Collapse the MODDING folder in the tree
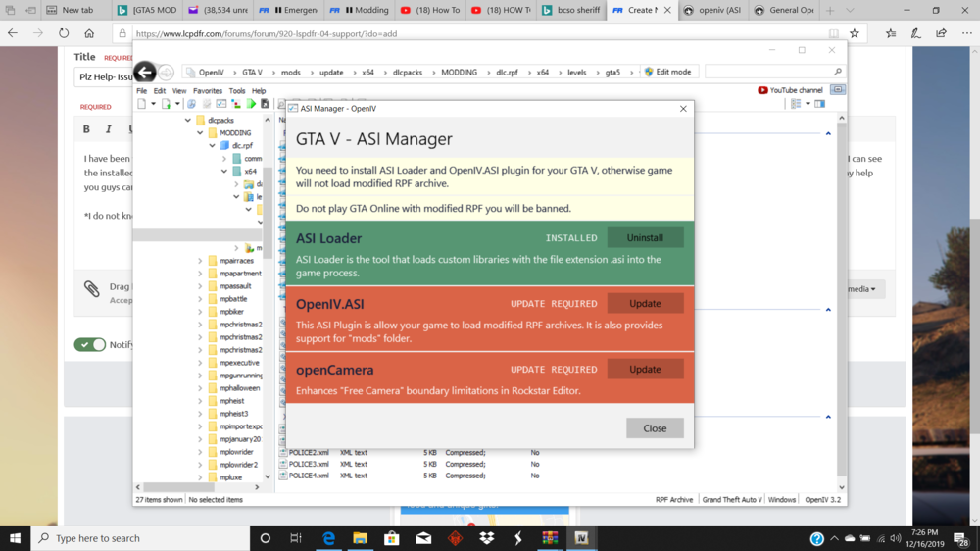This screenshot has height=551, width=980. (200, 132)
